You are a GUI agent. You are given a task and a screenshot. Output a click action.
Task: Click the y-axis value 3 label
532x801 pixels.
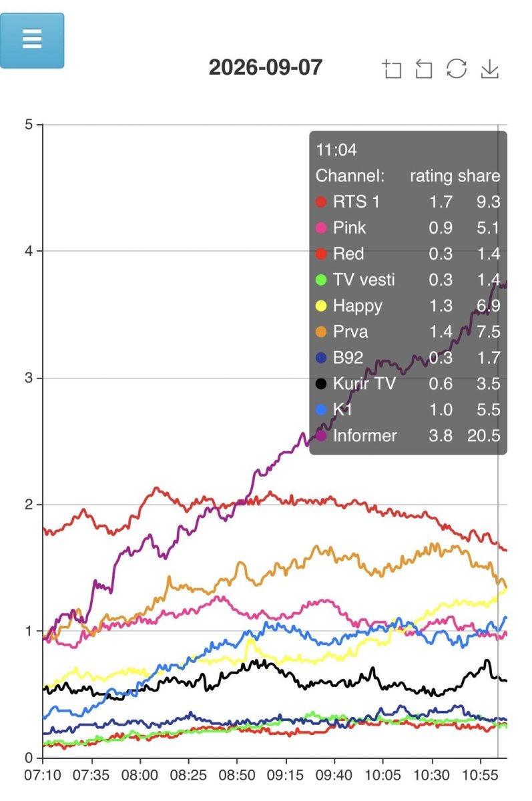coord(29,378)
